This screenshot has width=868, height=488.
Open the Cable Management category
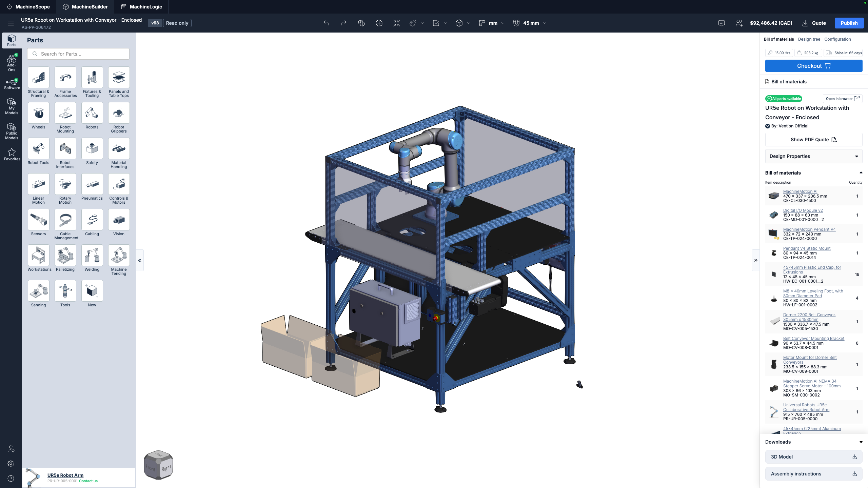tap(65, 225)
